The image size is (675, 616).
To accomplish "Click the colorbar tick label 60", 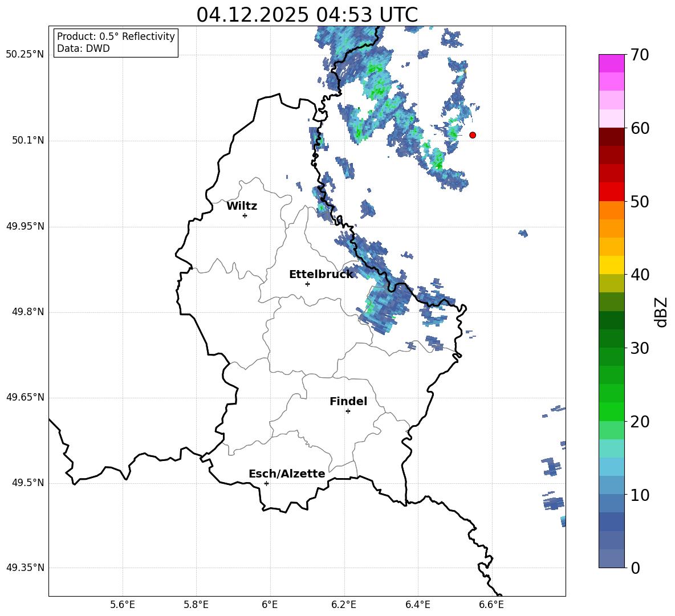I will (x=639, y=128).
